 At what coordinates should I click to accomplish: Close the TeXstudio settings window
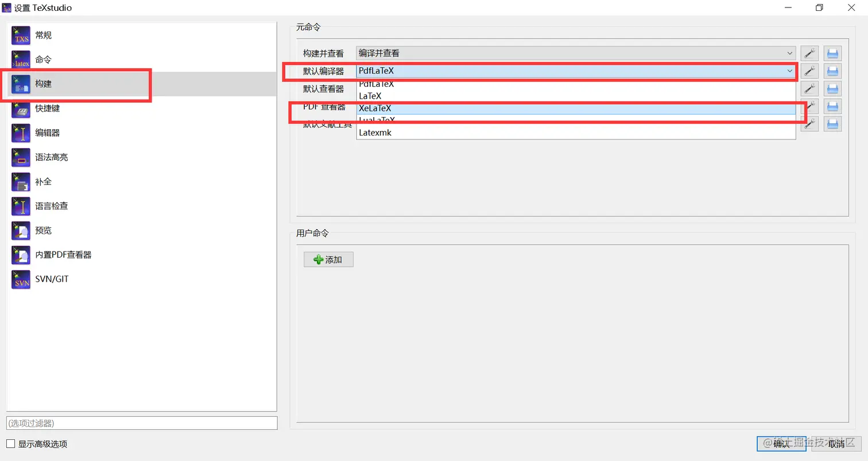click(852, 7)
